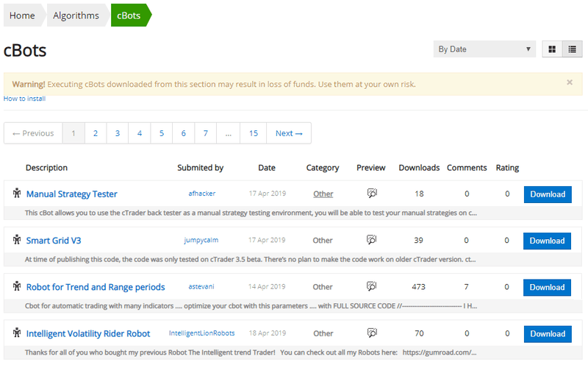Open Intelligent Volatility Rider Robot
Image resolution: width=588 pixels, height=365 pixels.
point(88,334)
